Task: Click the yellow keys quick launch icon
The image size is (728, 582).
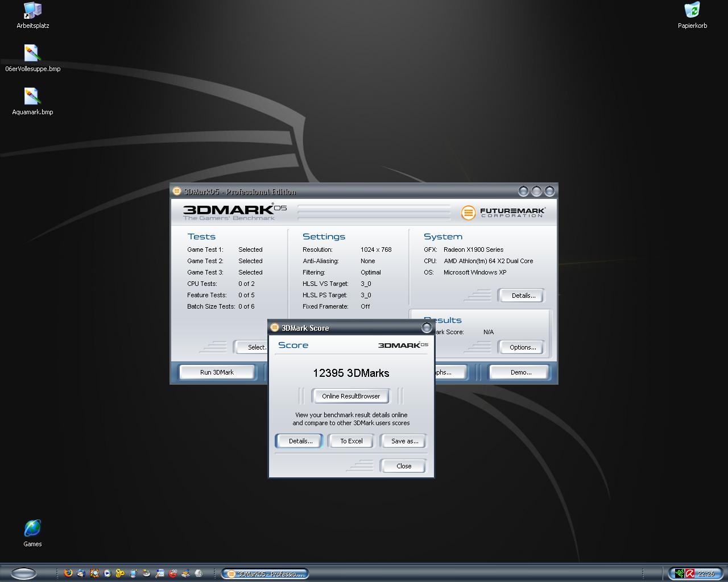Action: pos(120,573)
